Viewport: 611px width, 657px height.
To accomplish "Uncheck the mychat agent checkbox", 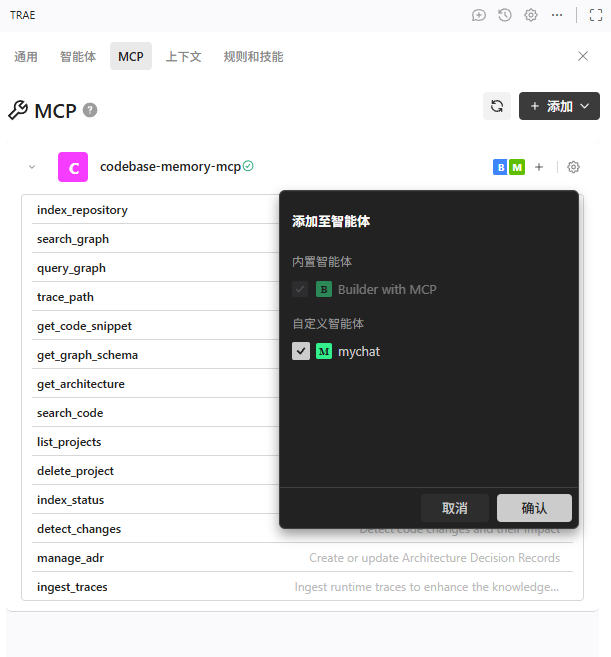I will [x=301, y=351].
